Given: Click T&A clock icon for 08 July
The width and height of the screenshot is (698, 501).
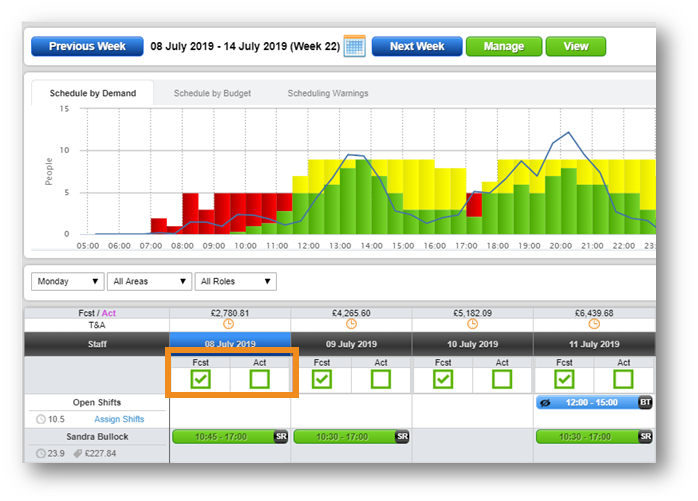Looking at the screenshot, I should 230,324.
